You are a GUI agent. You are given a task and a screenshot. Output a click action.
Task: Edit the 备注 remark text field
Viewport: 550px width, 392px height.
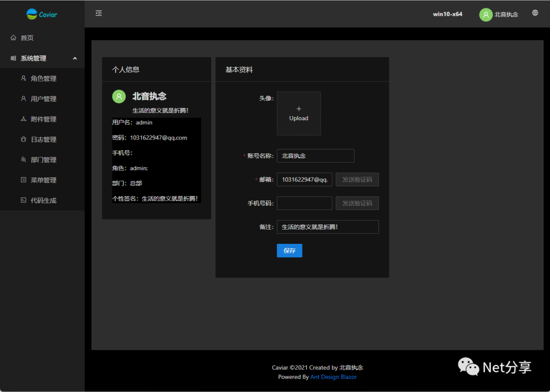(x=327, y=227)
